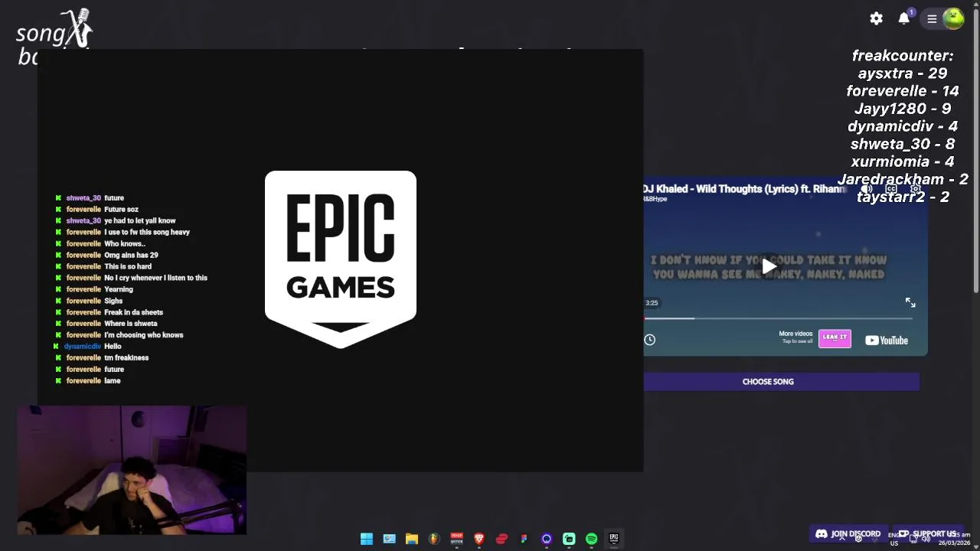Click chat message 'I use to fw this song heavy'
Screen dimensions: 980x551
122,232
